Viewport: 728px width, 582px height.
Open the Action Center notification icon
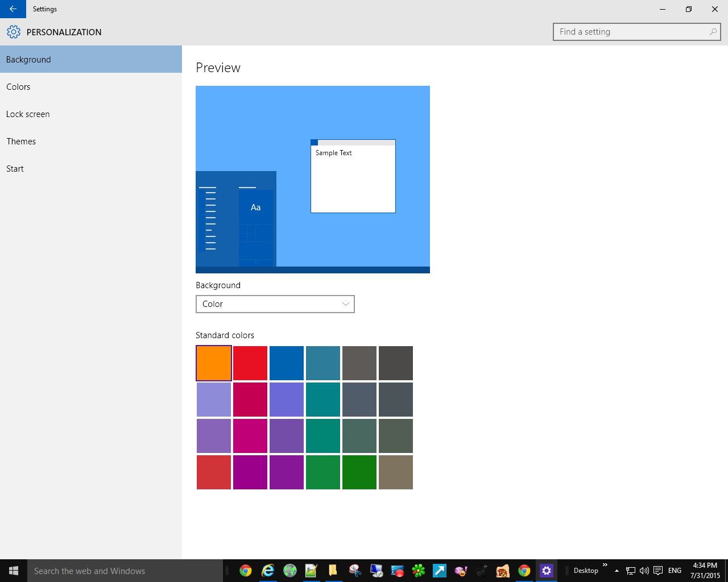pyautogui.click(x=658, y=571)
